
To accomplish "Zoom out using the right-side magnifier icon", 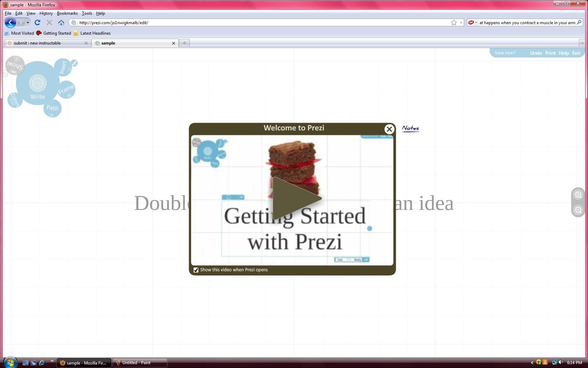I will pyautogui.click(x=578, y=210).
